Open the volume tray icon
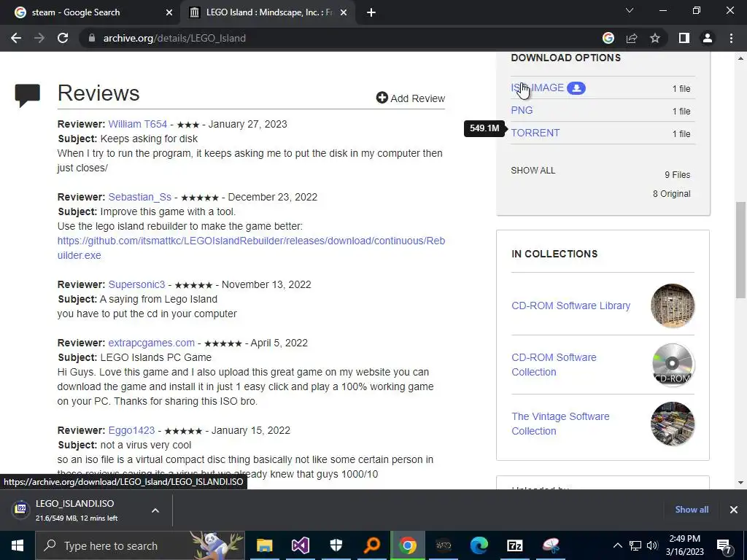 pos(652,545)
